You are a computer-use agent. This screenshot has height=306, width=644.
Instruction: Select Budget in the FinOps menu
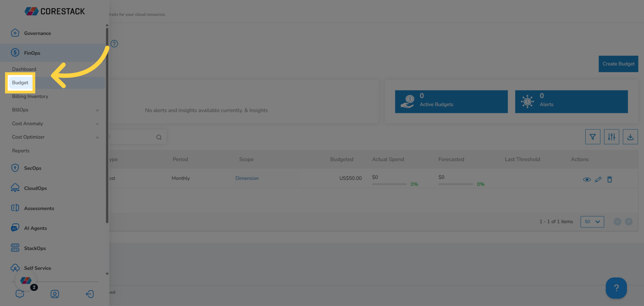(20, 83)
